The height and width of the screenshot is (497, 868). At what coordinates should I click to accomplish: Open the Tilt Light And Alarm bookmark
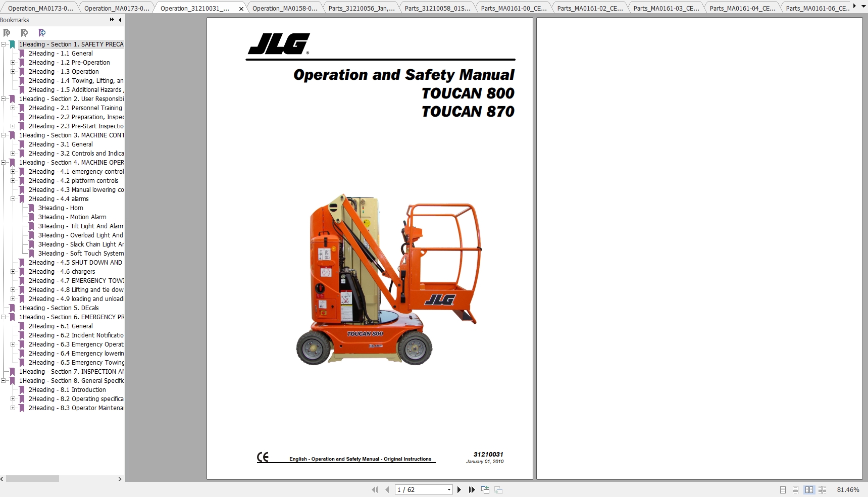click(81, 226)
